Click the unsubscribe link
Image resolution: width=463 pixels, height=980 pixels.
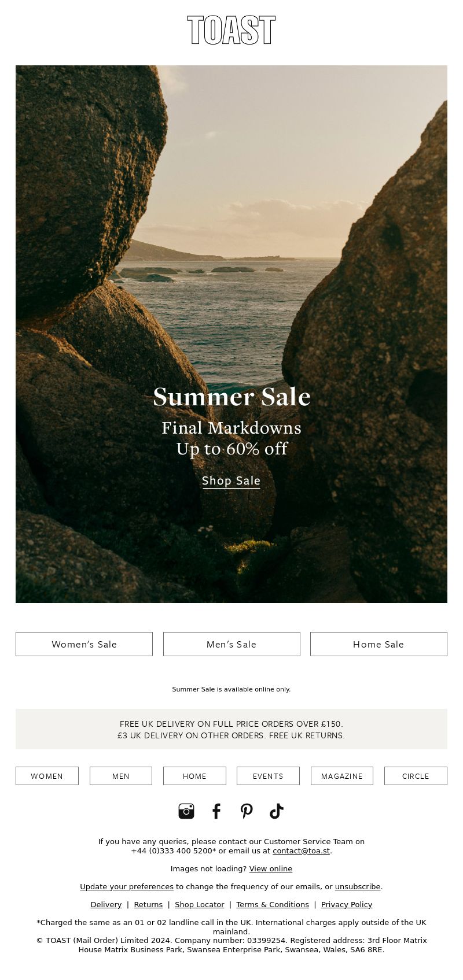(x=358, y=886)
